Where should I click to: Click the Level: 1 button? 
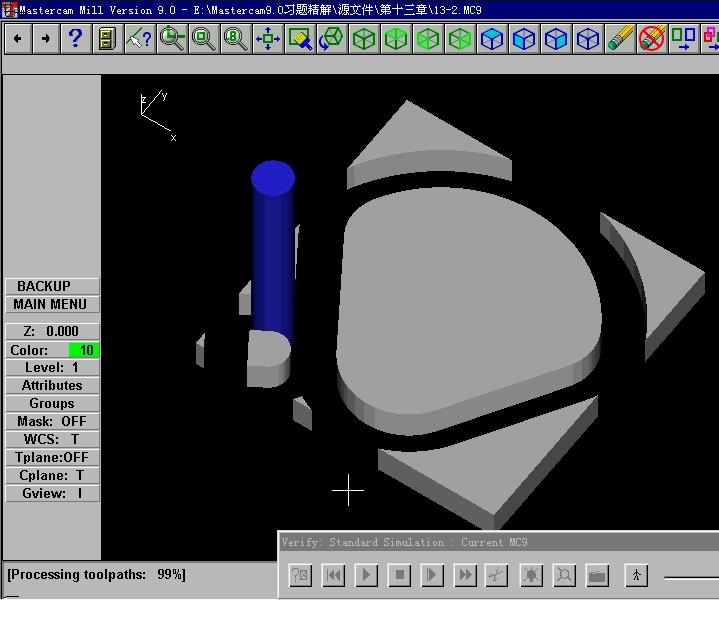coord(52,367)
